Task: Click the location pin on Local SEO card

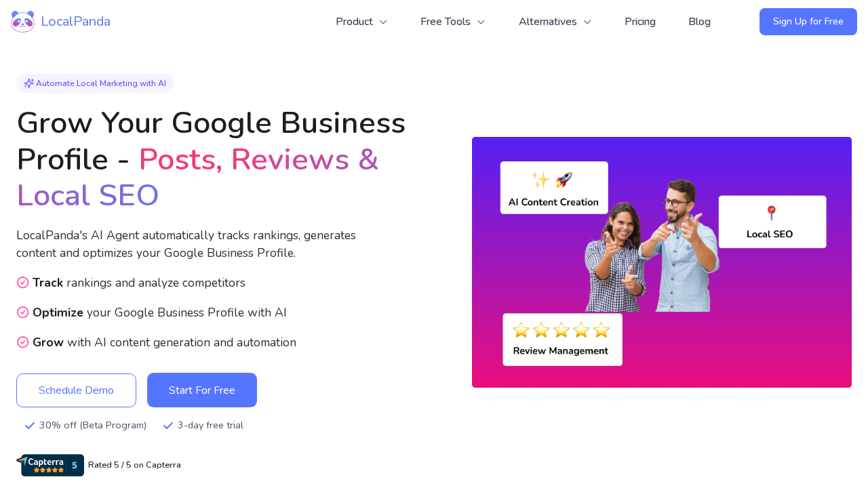Action: coord(771,213)
